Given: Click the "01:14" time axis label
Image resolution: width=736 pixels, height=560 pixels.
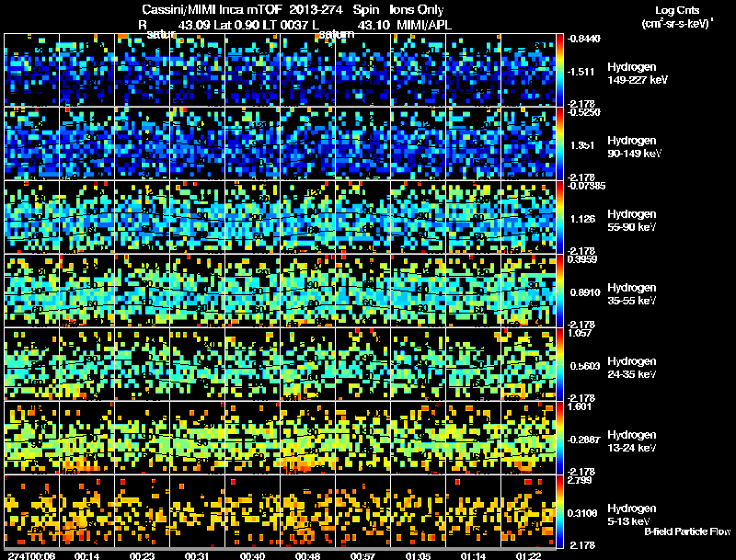Looking at the screenshot, I should coord(473,555).
